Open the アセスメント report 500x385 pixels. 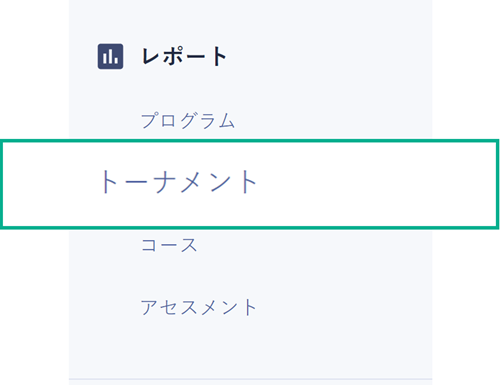[x=199, y=307]
